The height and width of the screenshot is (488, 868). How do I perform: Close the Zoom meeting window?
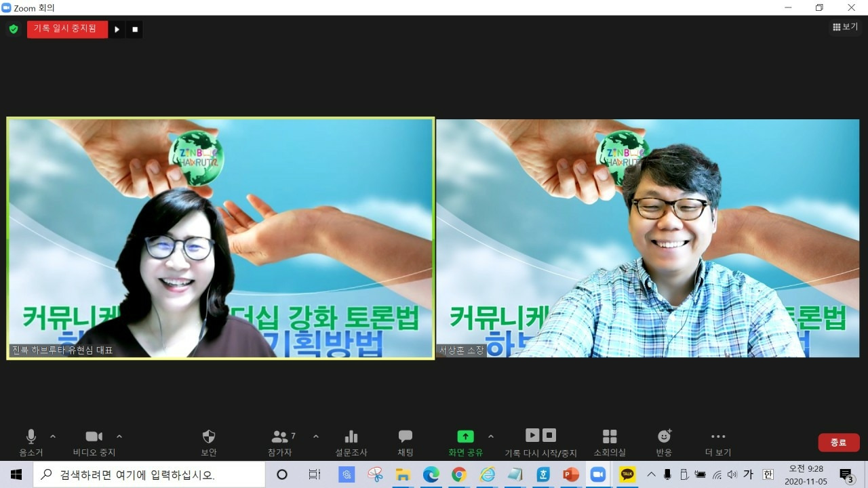point(851,7)
